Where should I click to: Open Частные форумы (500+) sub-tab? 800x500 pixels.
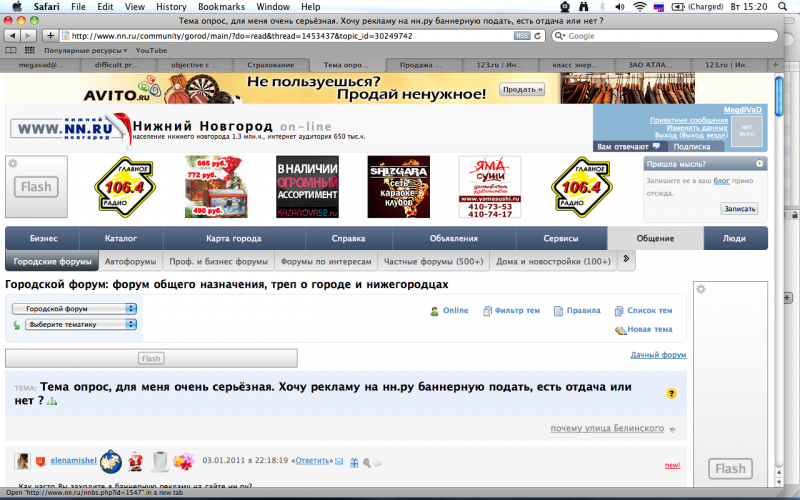tap(433, 261)
